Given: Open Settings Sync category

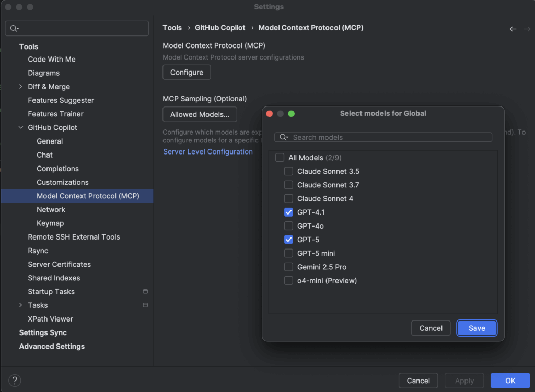Looking at the screenshot, I should 43,332.
